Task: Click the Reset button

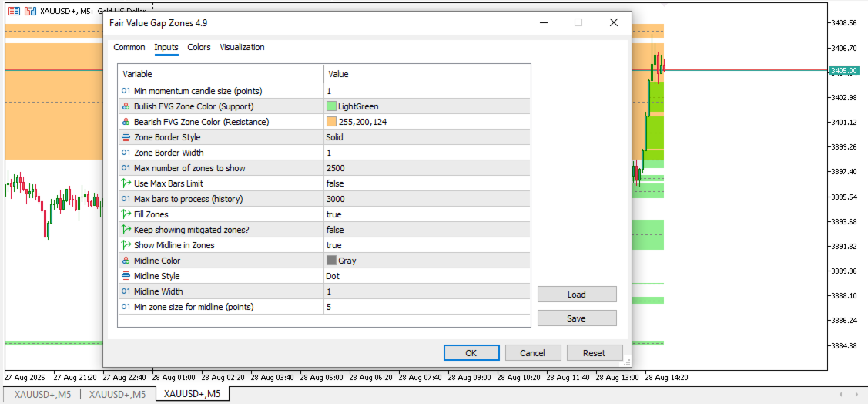Action: 594,353
